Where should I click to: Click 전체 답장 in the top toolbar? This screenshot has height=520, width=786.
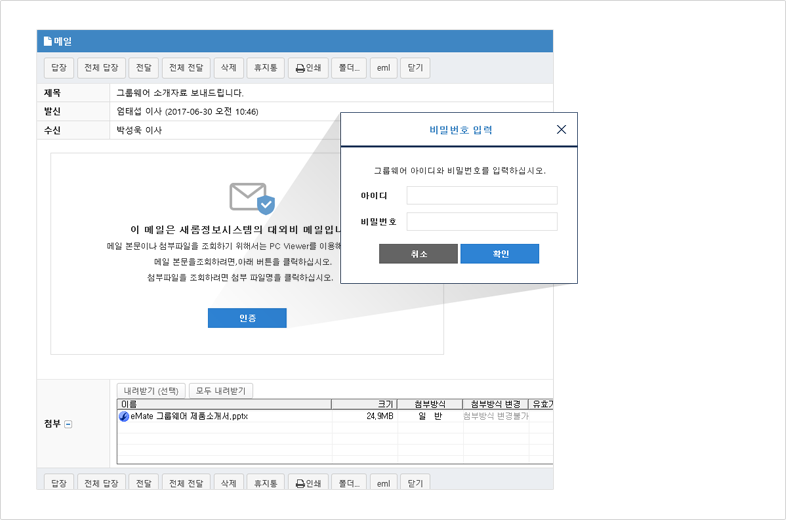[x=100, y=68]
